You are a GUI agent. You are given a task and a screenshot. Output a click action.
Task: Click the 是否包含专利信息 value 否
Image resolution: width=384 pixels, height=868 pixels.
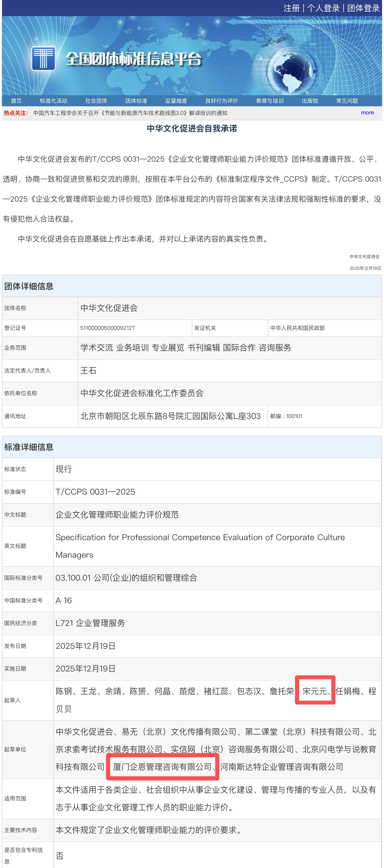[x=60, y=855]
